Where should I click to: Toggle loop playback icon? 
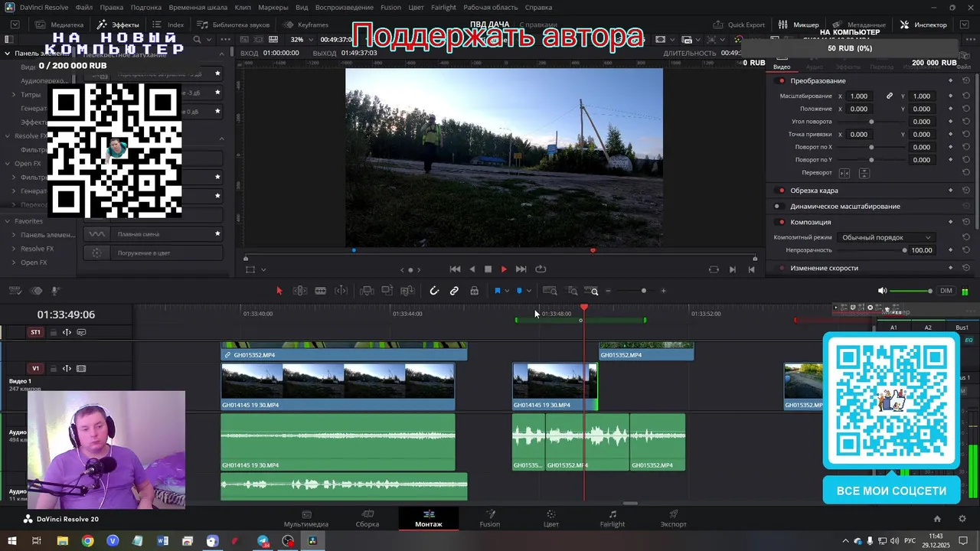541,269
